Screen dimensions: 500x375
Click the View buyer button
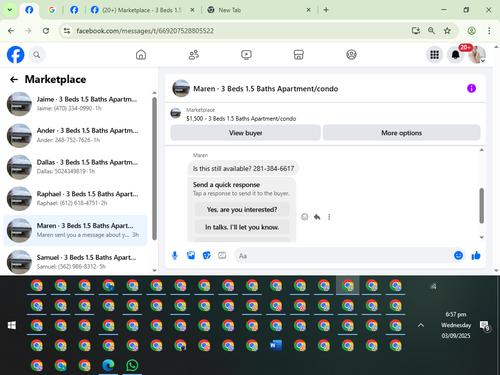pyautogui.click(x=245, y=133)
